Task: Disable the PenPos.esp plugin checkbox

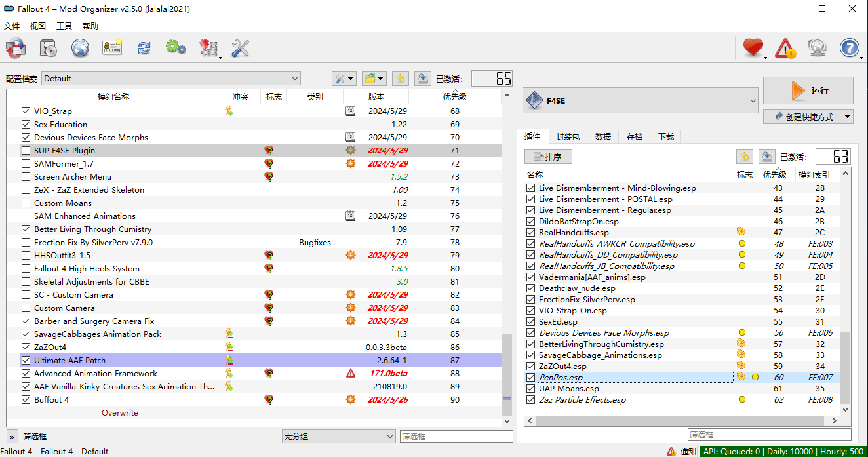Action: [532, 378]
